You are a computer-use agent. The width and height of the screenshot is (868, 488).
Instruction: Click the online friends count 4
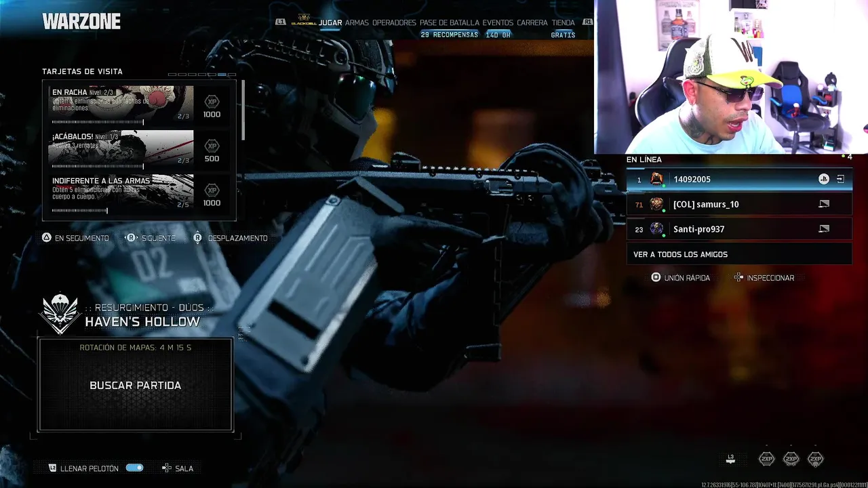849,157
